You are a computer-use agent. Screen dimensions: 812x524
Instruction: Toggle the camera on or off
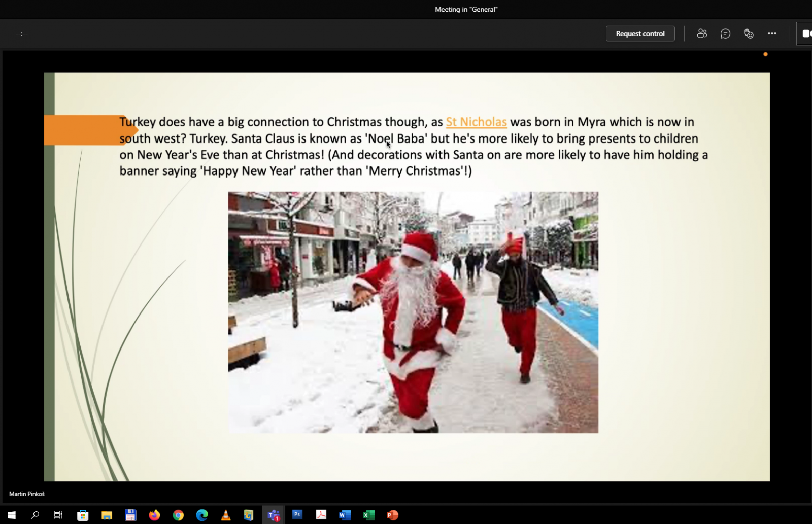click(x=805, y=33)
